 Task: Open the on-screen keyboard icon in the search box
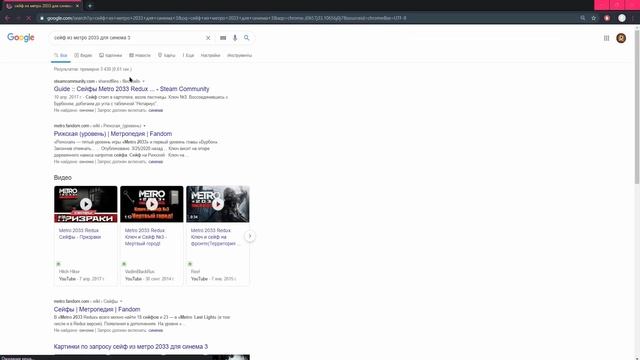(223, 38)
